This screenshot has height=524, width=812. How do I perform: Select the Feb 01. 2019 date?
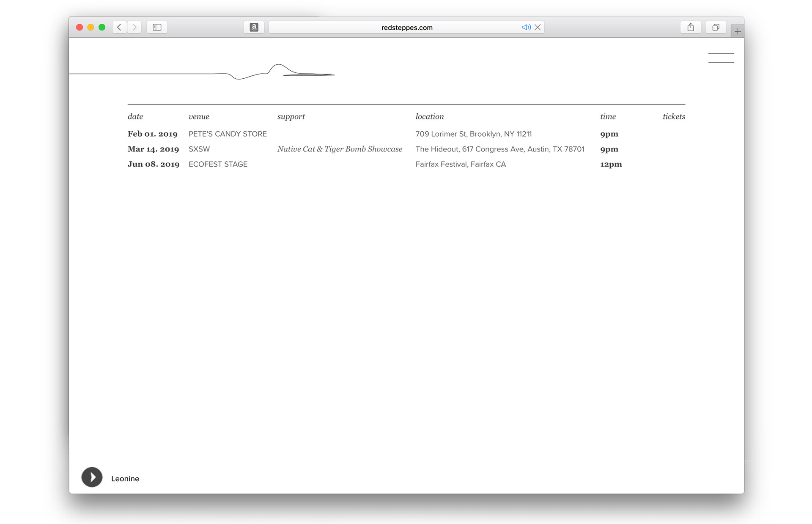click(x=153, y=134)
